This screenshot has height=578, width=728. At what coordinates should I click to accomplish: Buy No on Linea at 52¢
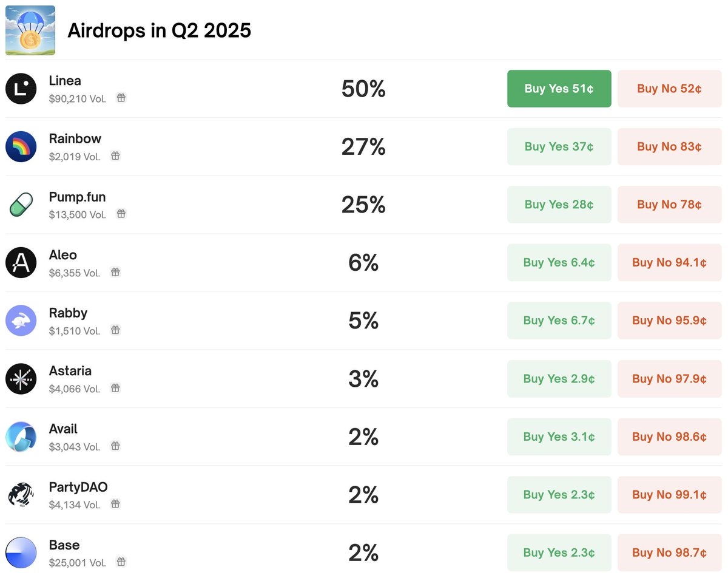pos(670,89)
